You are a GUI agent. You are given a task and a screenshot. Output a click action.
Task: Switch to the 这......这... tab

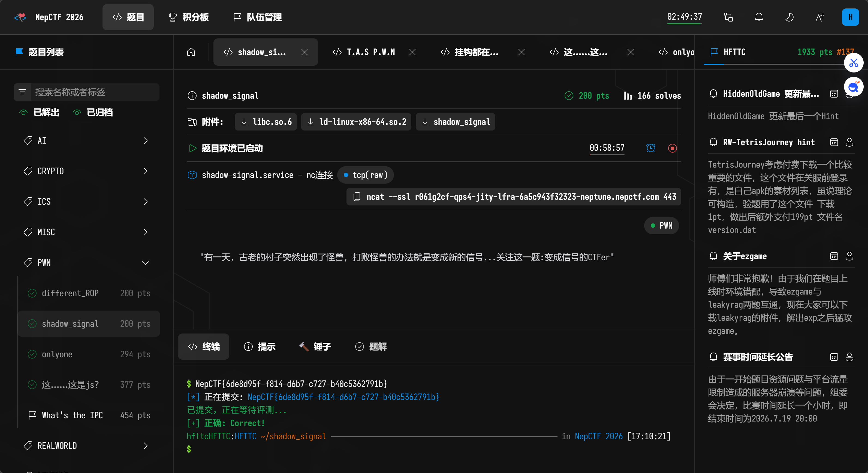pos(578,52)
